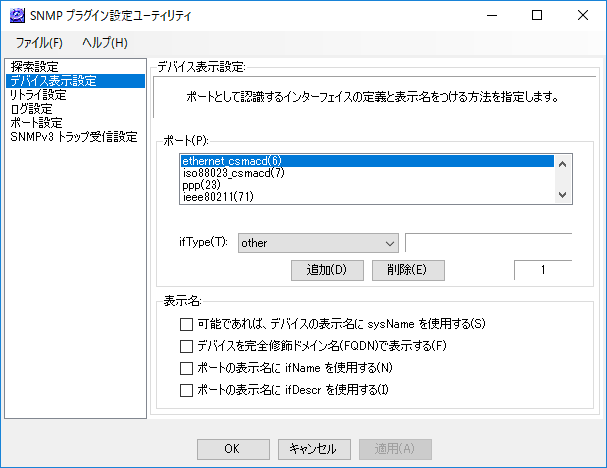
Task: Click the ifType number field showing 1
Action: [x=543, y=270]
